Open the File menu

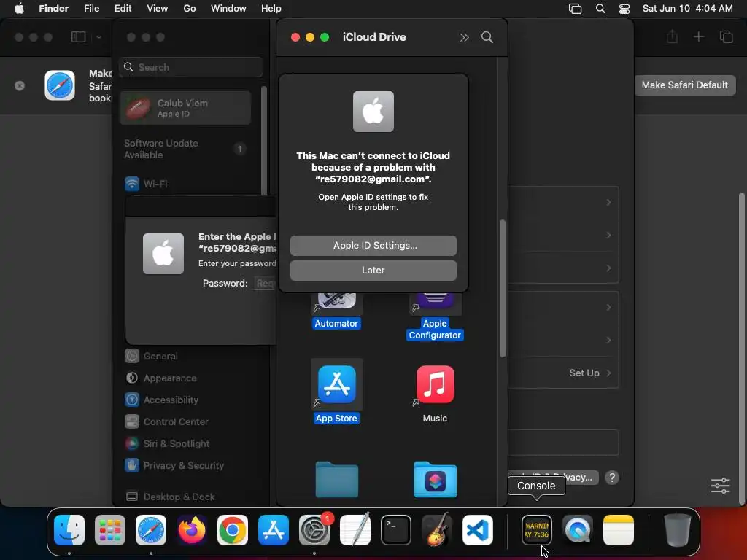(91, 9)
